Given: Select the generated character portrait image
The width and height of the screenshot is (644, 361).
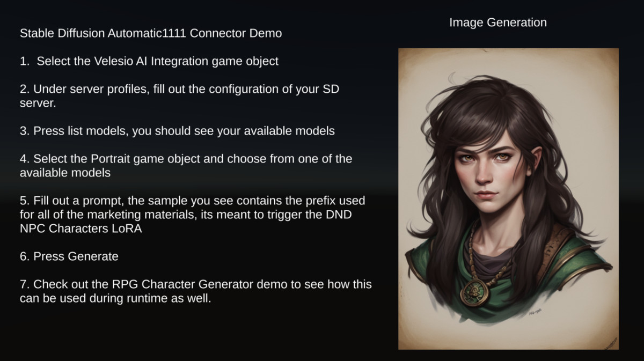Looking at the screenshot, I should point(508,198).
